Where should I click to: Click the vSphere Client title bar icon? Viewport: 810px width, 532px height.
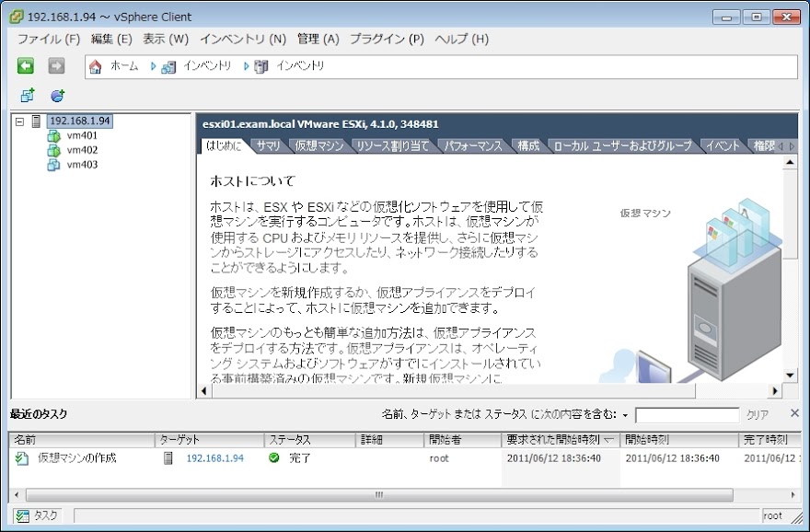(17, 17)
